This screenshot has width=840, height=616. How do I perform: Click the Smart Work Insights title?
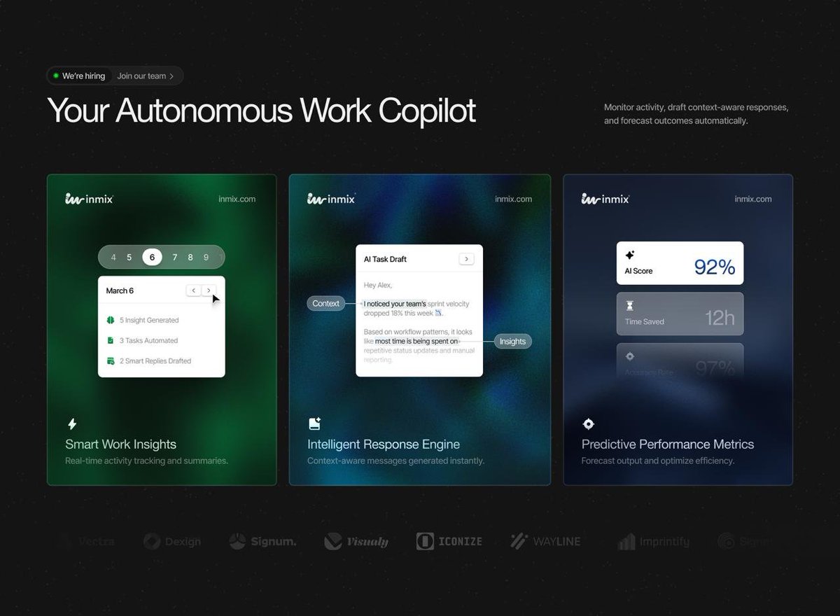pyautogui.click(x=120, y=444)
